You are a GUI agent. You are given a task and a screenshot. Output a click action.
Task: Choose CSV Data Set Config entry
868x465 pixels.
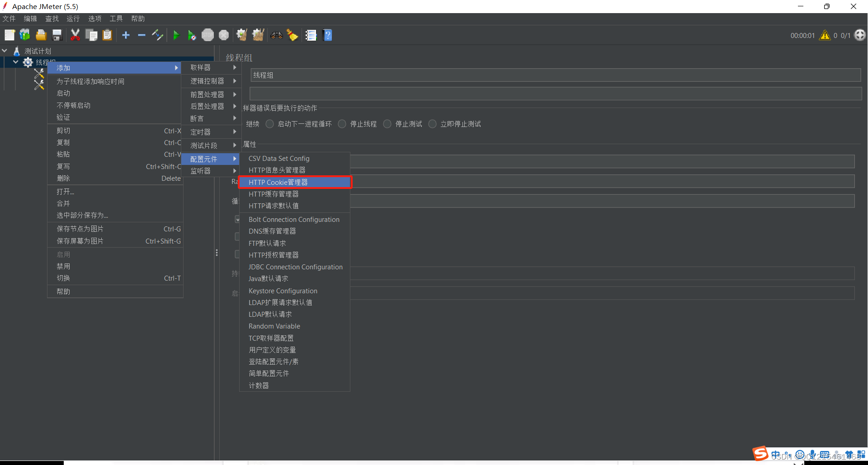coord(295,159)
